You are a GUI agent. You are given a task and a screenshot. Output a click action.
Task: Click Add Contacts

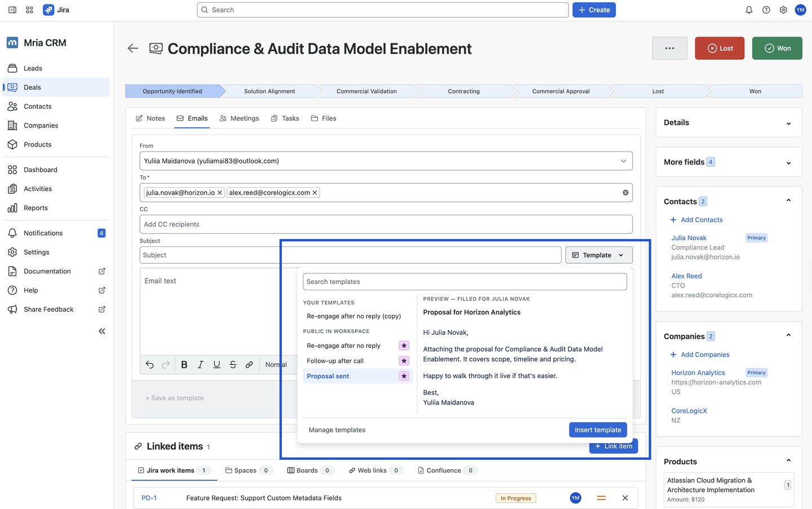pos(696,220)
